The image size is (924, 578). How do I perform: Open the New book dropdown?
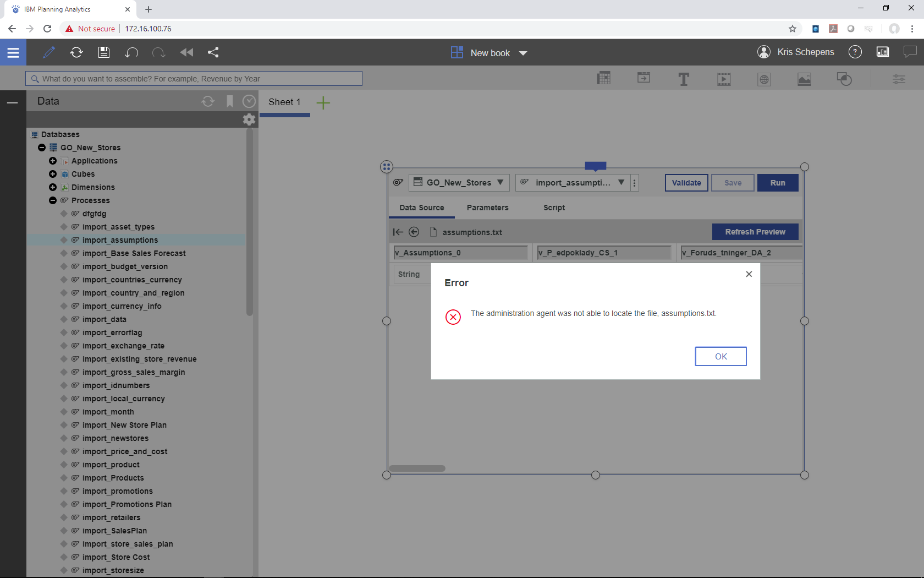(x=523, y=53)
